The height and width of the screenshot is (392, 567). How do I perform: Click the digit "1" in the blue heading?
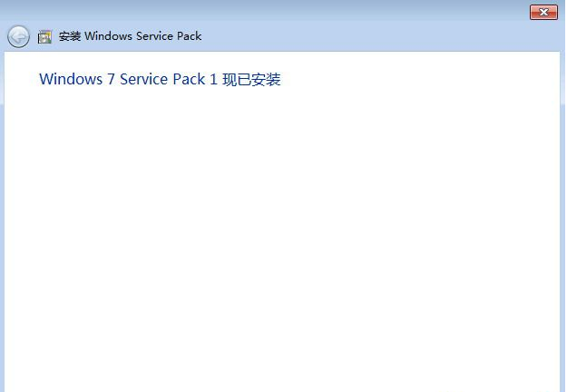[214, 80]
